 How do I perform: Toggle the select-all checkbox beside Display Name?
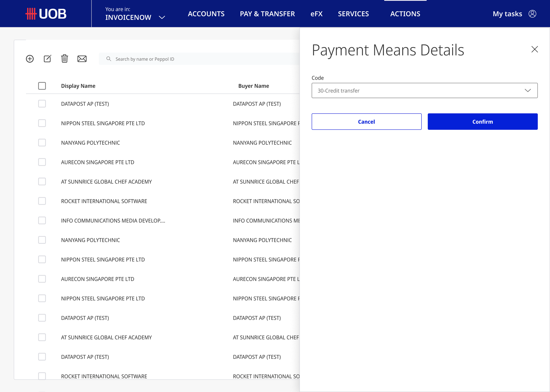[42, 86]
